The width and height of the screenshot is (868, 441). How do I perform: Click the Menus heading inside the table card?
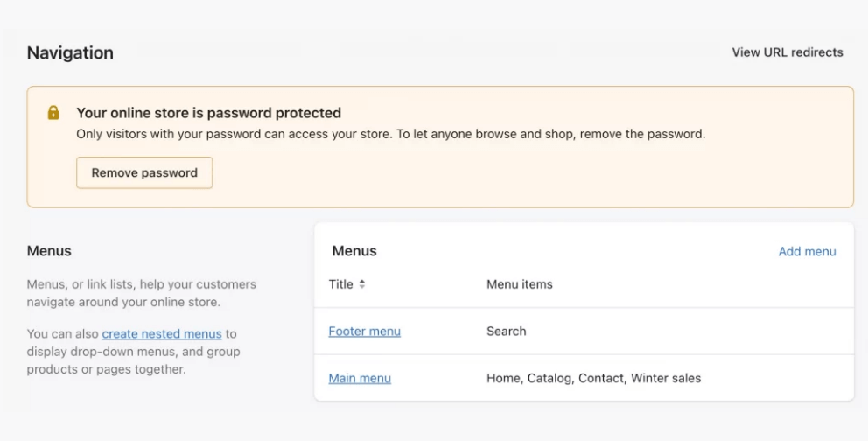pos(354,251)
